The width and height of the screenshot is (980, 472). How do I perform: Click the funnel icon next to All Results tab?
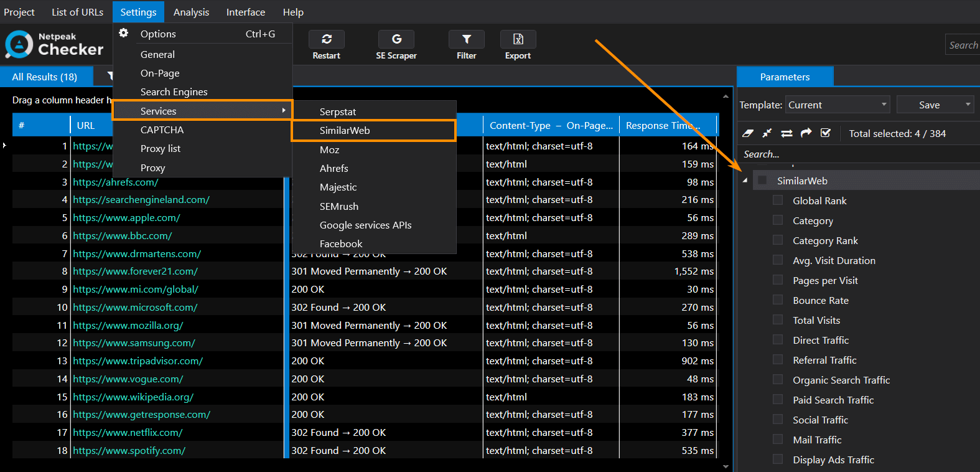coord(110,76)
